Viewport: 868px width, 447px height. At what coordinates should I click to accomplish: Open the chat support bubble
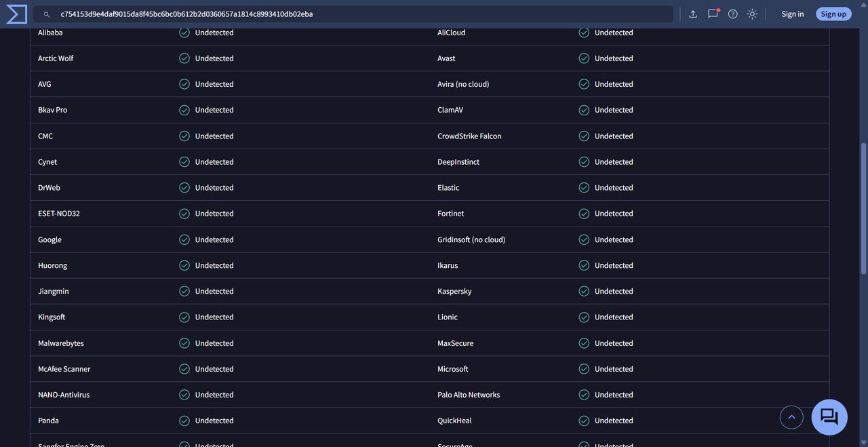(829, 417)
